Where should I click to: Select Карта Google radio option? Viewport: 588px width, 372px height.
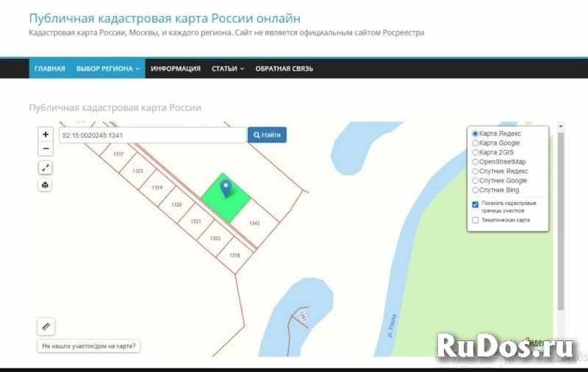click(x=476, y=143)
